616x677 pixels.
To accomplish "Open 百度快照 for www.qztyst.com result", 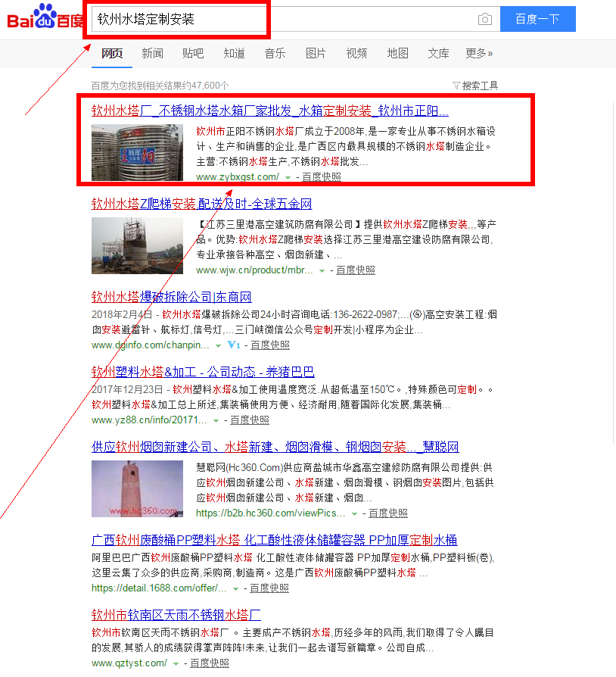I will click(x=210, y=663).
